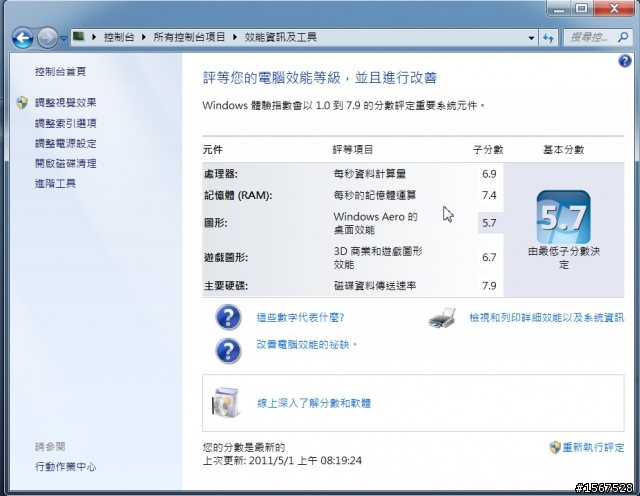Click the 上次更新 timestamp text

click(x=282, y=460)
